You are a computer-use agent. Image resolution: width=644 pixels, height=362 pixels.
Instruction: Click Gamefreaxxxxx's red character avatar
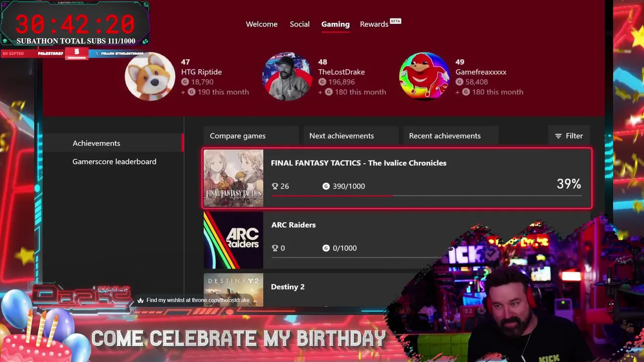click(x=424, y=76)
